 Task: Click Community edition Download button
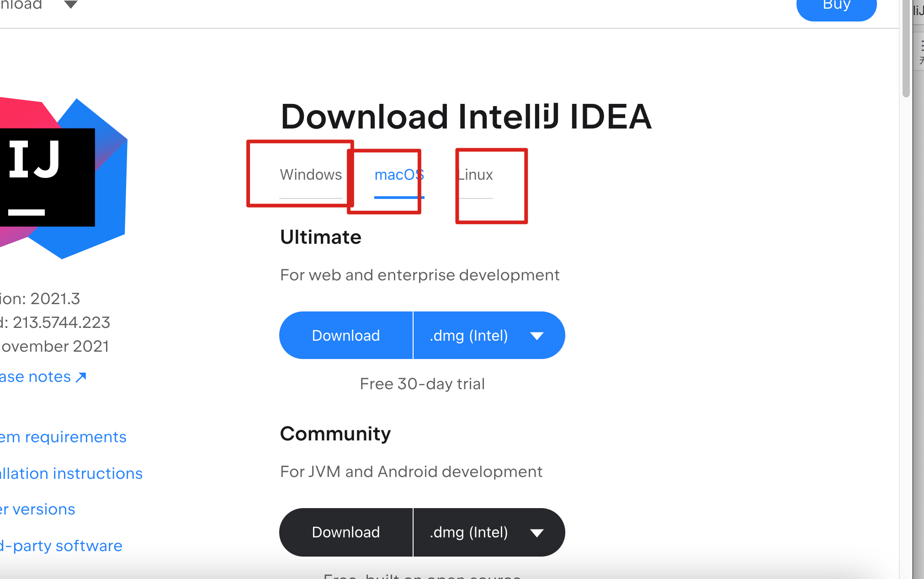click(x=346, y=531)
